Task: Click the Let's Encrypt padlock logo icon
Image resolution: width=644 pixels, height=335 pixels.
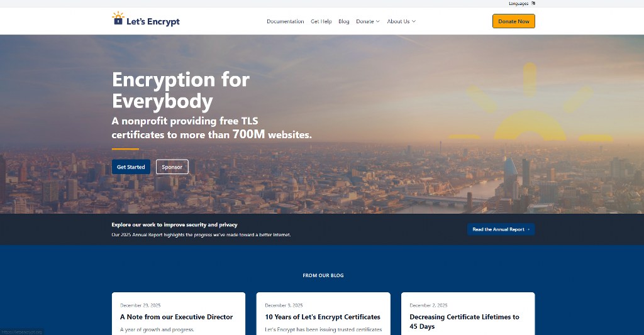Action: 118,18
